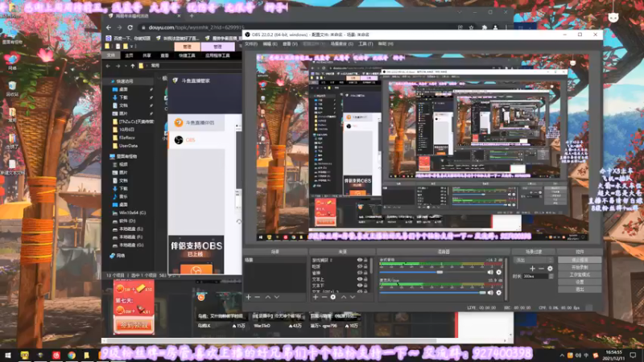
Task: Click 工作室模式 button in OBS controls
Action: (x=580, y=274)
